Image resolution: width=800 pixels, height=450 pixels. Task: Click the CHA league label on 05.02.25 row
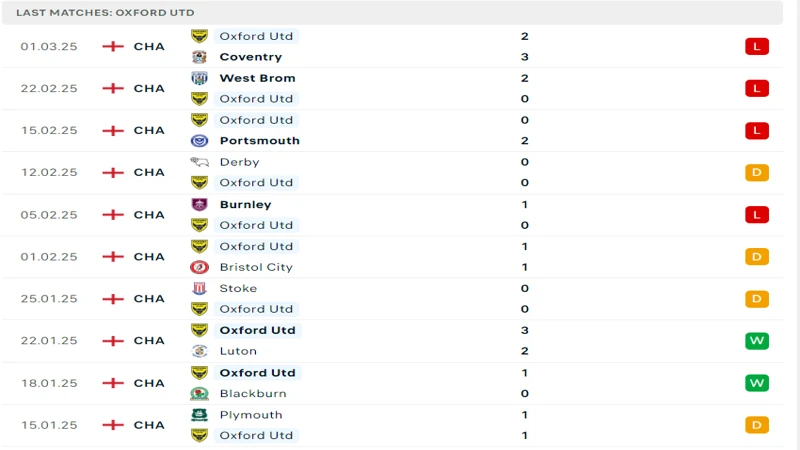pos(149,215)
